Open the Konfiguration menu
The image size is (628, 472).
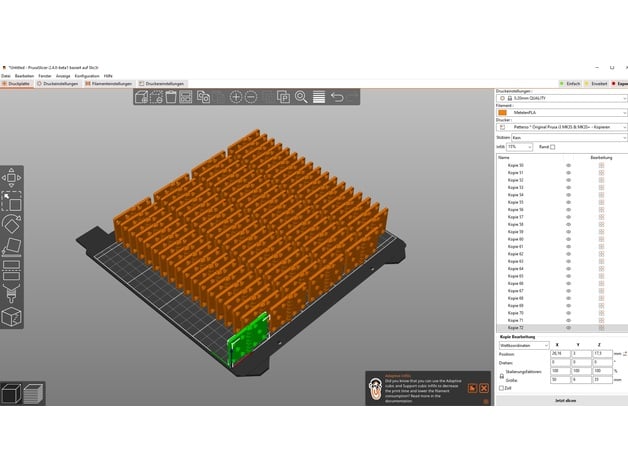click(x=87, y=76)
